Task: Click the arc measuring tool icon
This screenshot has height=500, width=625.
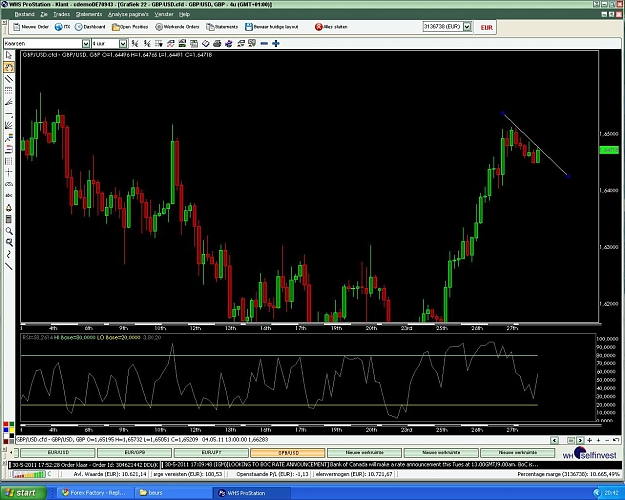Action: [9, 184]
